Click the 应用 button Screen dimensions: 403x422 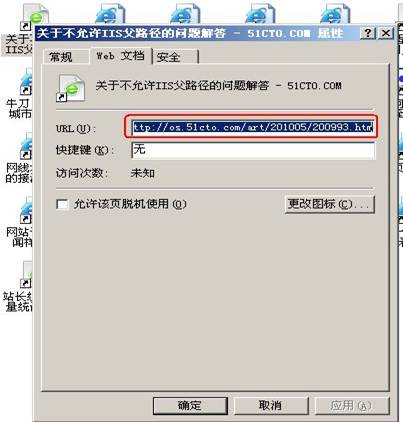pyautogui.click(x=352, y=405)
